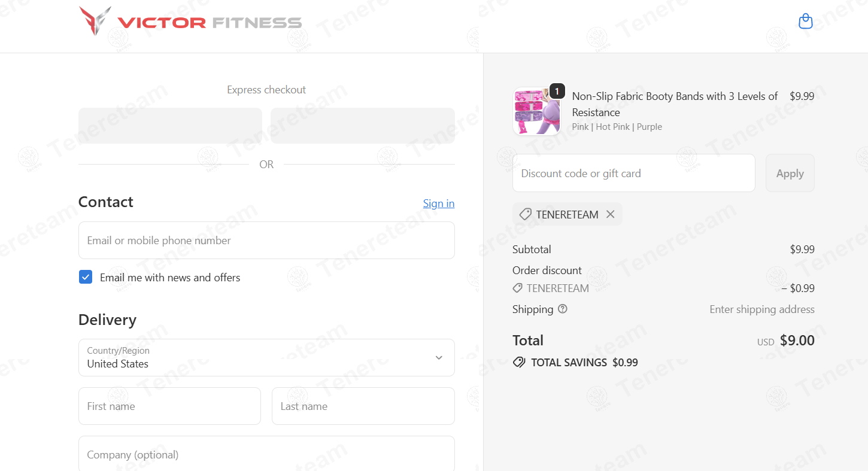Viewport: 868px width, 471px height.
Task: Click the pink Booty Bands product thumbnail
Action: (x=536, y=111)
